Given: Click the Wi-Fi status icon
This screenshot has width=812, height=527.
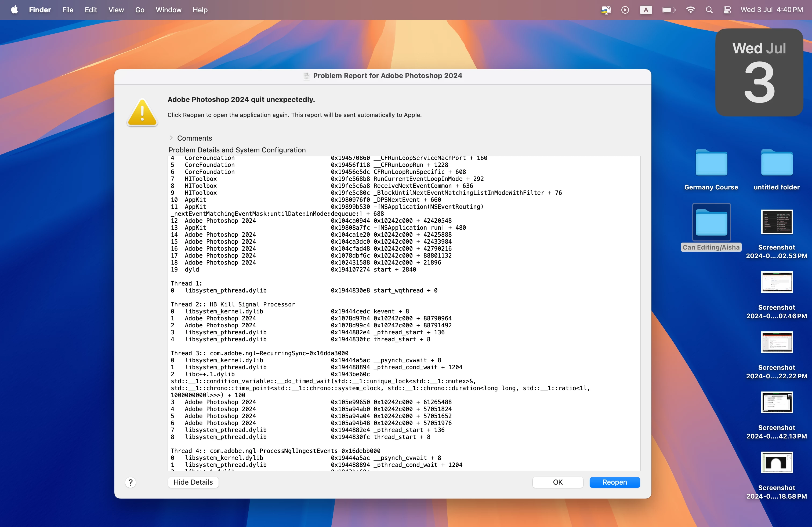Looking at the screenshot, I should click(690, 10).
